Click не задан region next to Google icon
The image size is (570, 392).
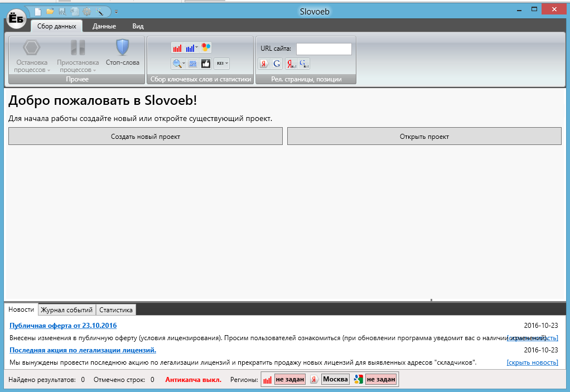coord(381,379)
